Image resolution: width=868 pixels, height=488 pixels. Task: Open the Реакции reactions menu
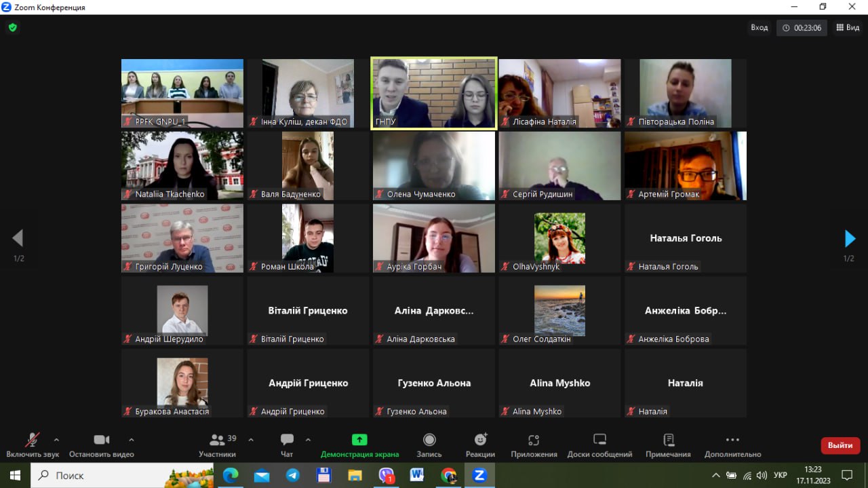(x=480, y=445)
